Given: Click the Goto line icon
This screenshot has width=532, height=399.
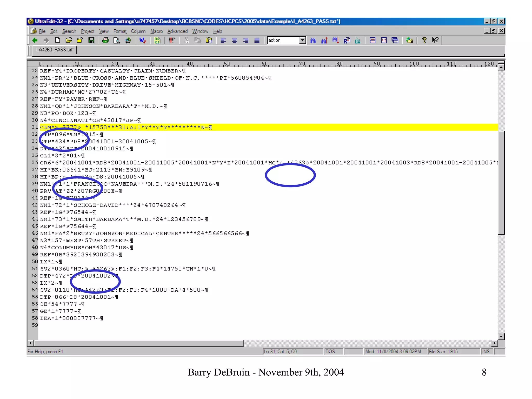Looking at the screenshot, I should click(358, 40).
